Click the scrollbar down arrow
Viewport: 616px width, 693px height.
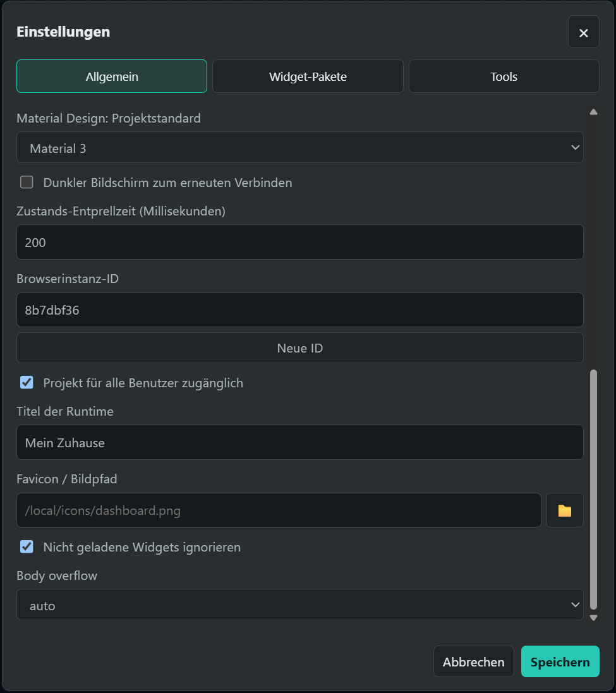[x=593, y=618]
